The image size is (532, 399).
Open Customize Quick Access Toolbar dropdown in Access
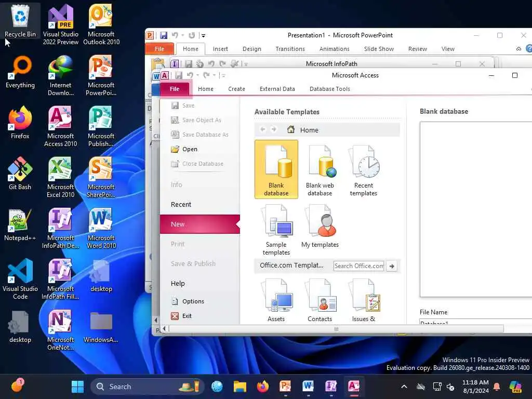click(x=222, y=75)
